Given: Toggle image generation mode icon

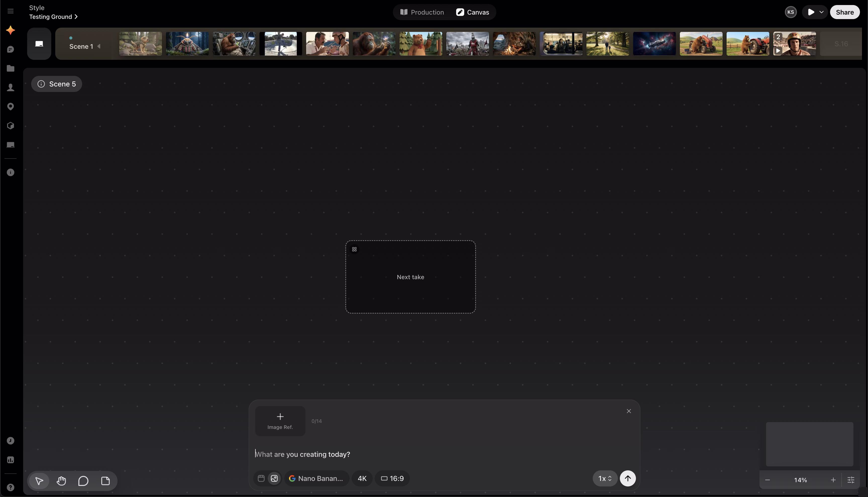Looking at the screenshot, I should (x=274, y=478).
